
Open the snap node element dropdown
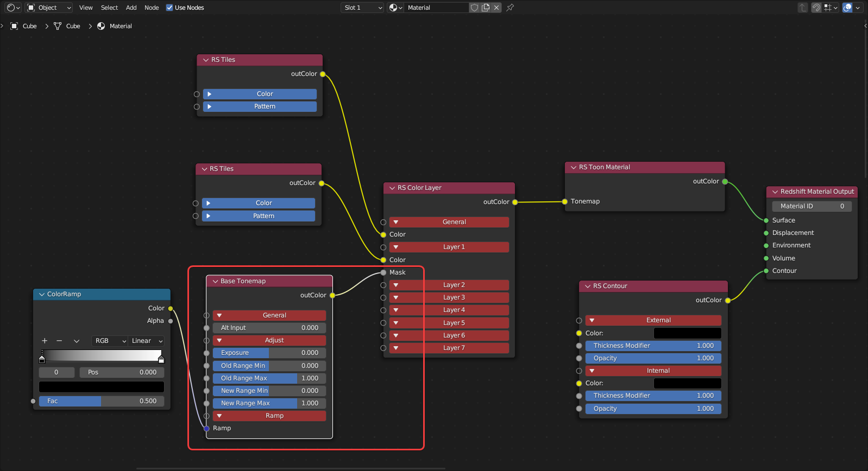coord(831,8)
